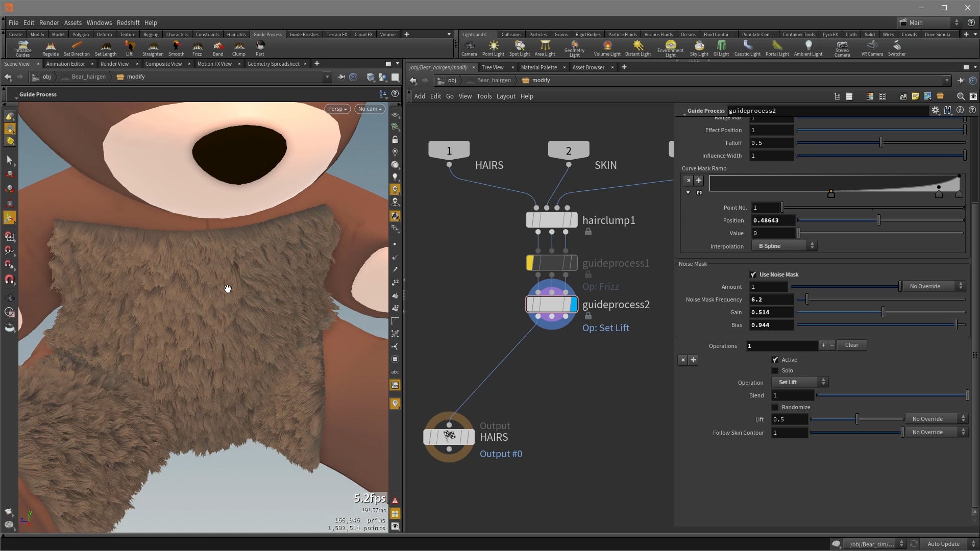The width and height of the screenshot is (980, 551).
Task: Open the Material Palette tab
Action: click(x=538, y=67)
